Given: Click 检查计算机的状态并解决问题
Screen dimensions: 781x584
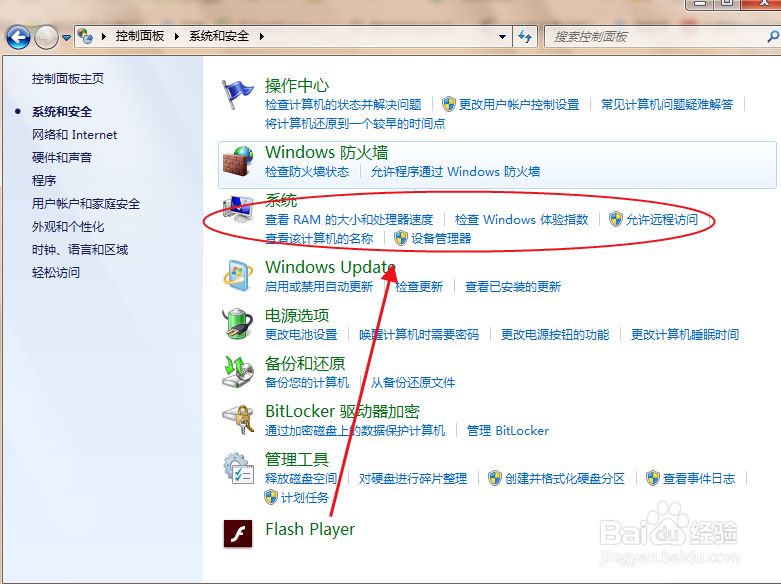Looking at the screenshot, I should (x=343, y=105).
